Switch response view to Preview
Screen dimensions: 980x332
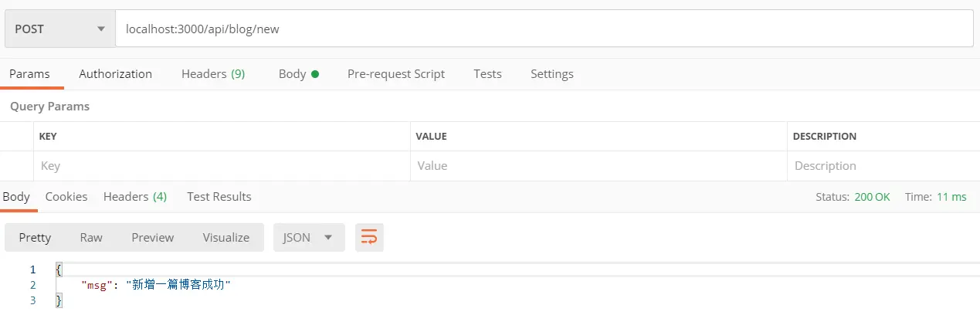click(152, 238)
